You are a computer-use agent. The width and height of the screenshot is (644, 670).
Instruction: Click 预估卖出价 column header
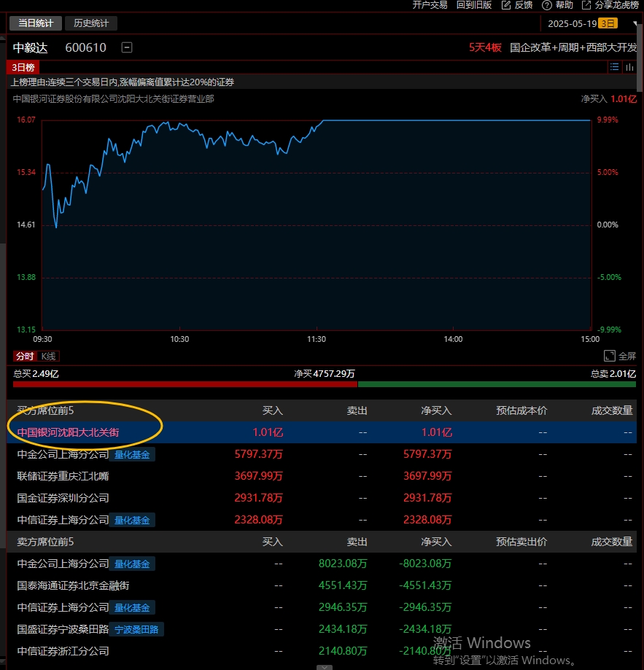[x=521, y=542]
